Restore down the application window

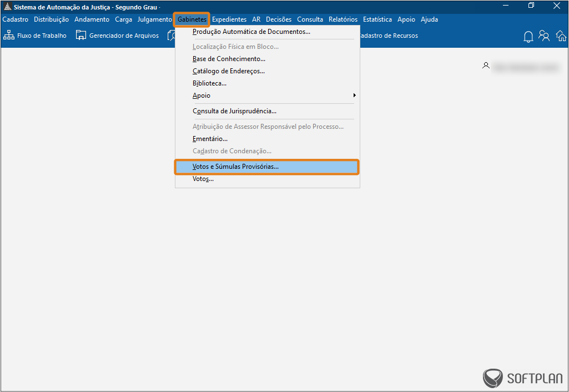531,6
